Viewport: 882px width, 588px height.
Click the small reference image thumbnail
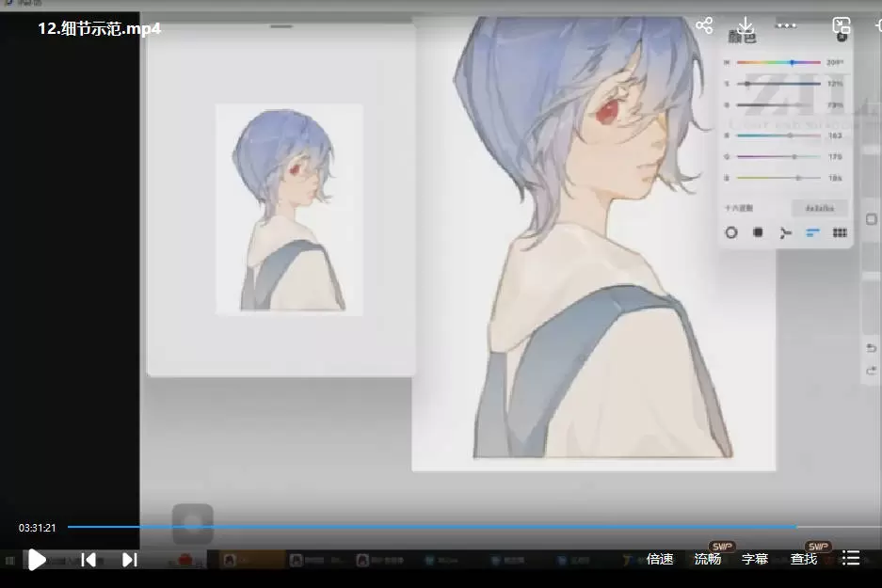pyautogui.click(x=289, y=209)
